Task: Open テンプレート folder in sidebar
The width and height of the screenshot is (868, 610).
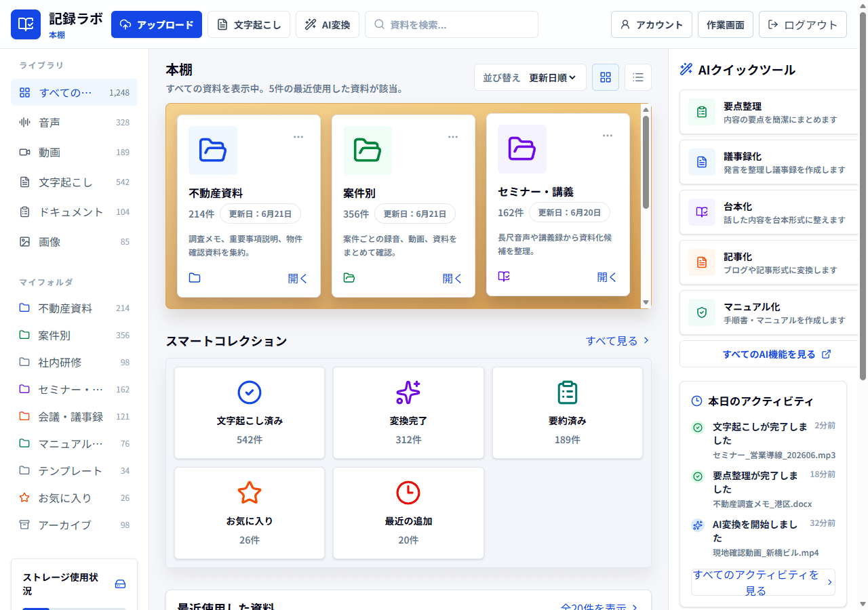Action: click(x=74, y=471)
